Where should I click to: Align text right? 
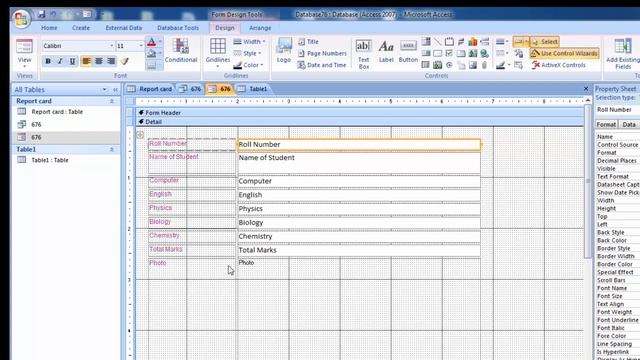111,61
